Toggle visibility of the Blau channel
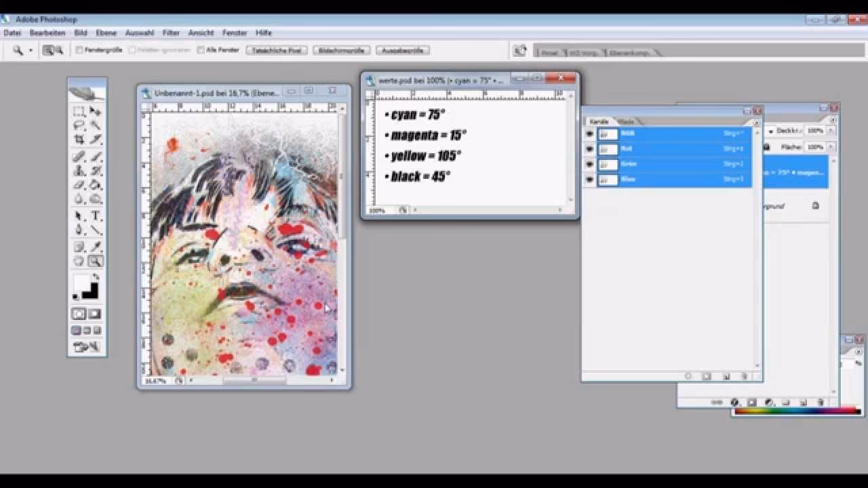Image resolution: width=868 pixels, height=488 pixels. (x=589, y=180)
